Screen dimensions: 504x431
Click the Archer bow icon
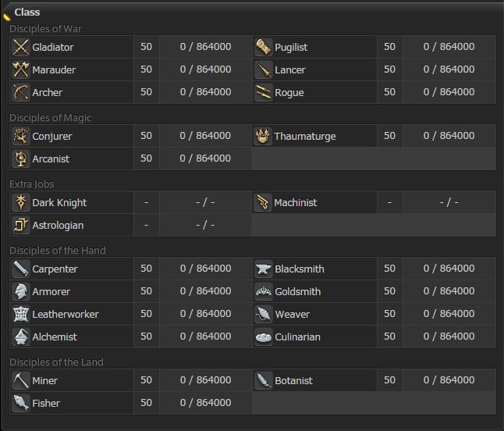click(21, 92)
